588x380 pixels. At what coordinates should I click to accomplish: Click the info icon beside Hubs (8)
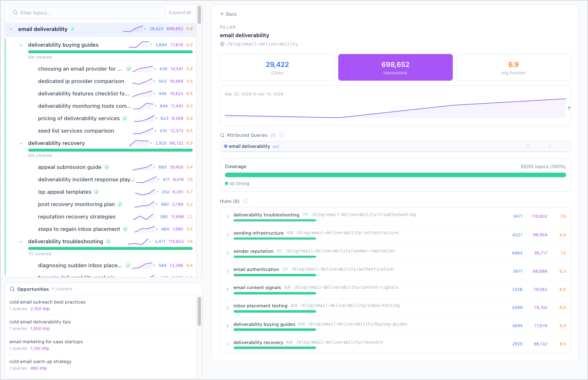[246, 201]
